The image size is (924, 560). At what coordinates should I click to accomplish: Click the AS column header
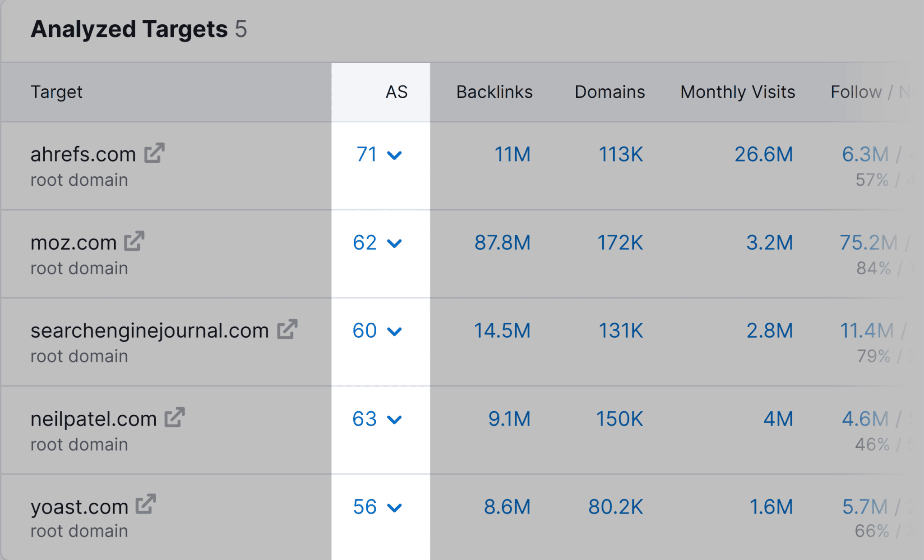tap(396, 92)
